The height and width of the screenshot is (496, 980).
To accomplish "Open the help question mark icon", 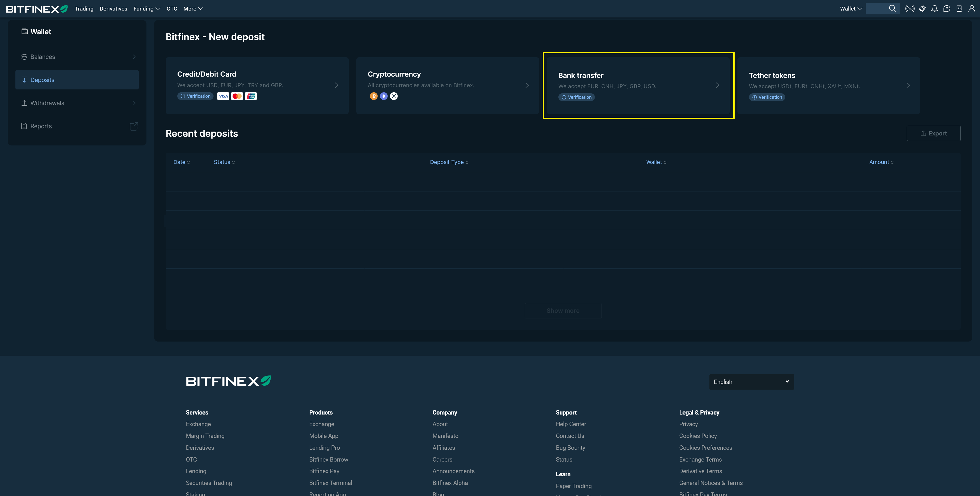I will pos(947,9).
